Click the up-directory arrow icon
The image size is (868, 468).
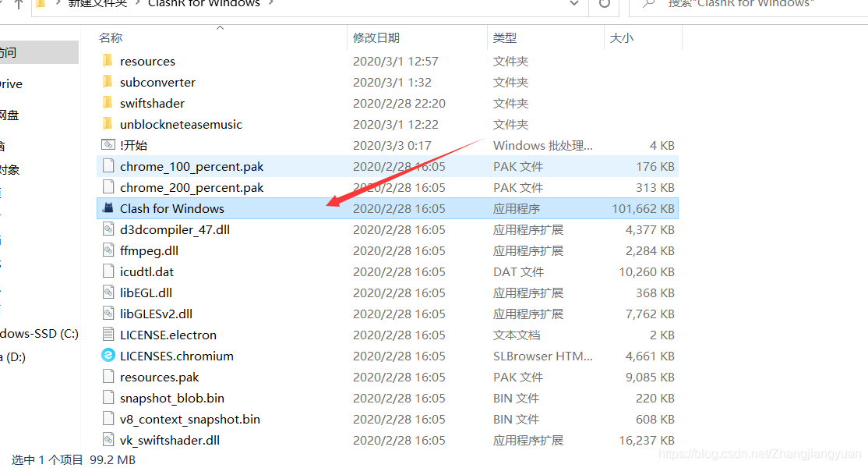[18, 4]
